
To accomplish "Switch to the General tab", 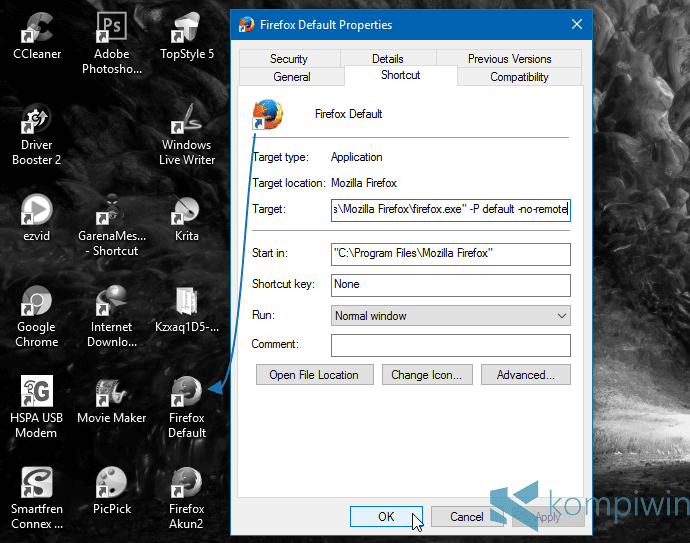I will (292, 77).
